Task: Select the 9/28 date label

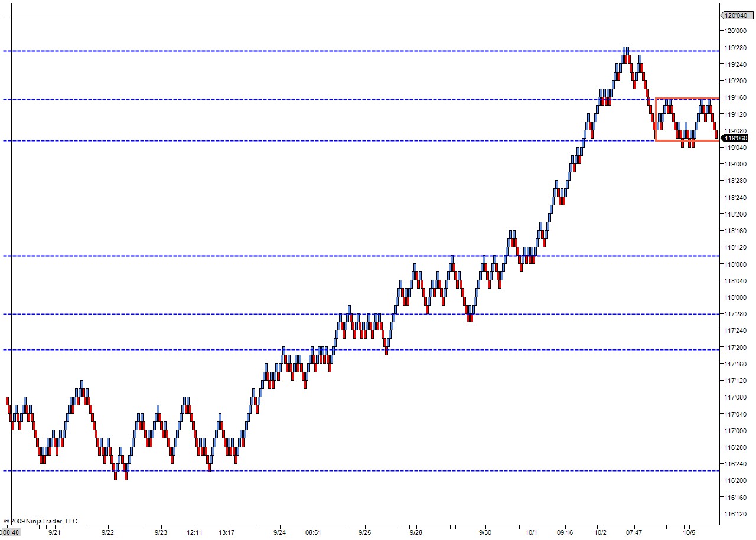Action: click(415, 532)
